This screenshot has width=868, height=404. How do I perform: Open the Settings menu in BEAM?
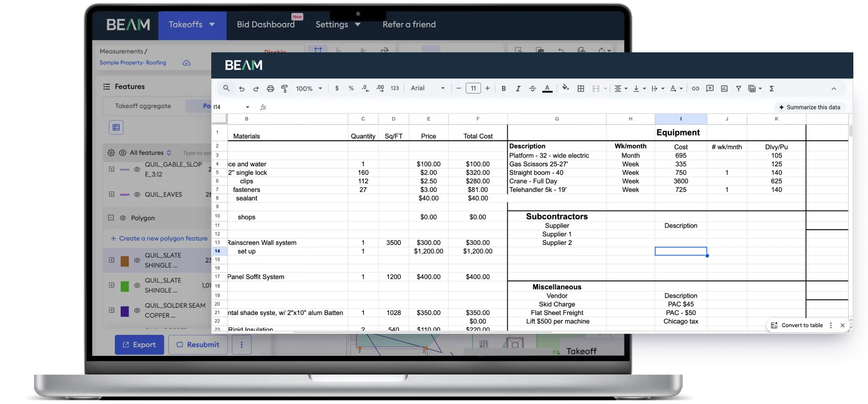(x=338, y=25)
